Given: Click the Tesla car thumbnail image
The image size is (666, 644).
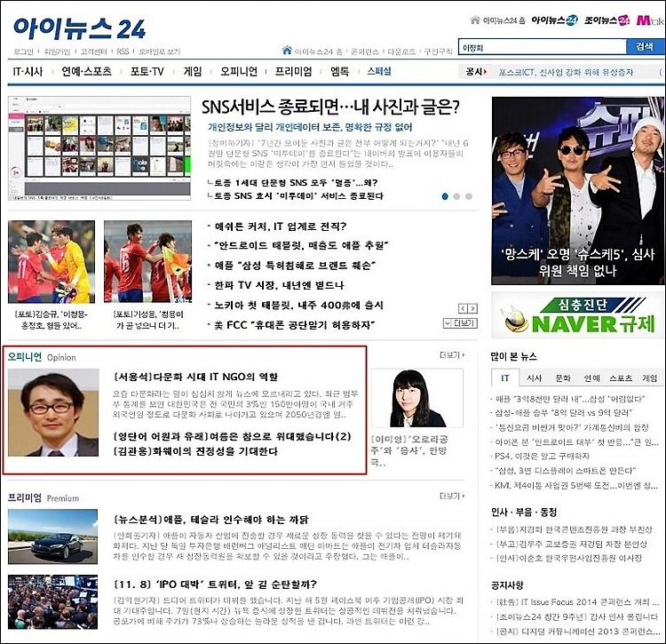Looking at the screenshot, I should point(52,537).
